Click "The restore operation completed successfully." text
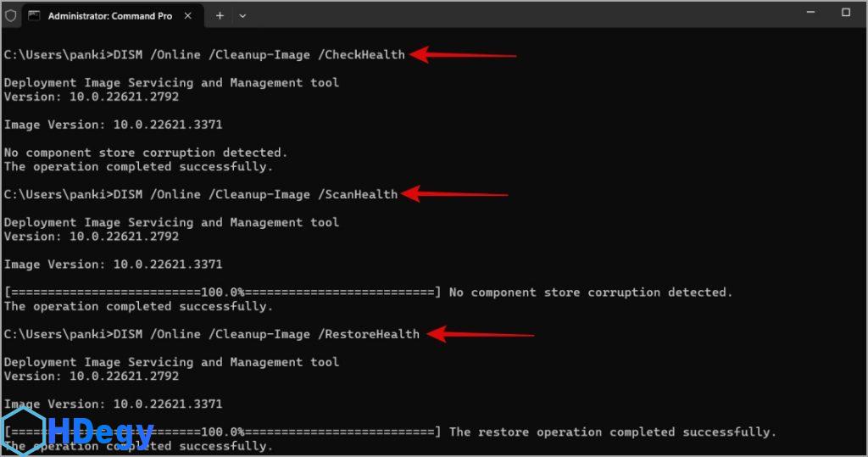The height and width of the screenshot is (457, 868). [612, 432]
